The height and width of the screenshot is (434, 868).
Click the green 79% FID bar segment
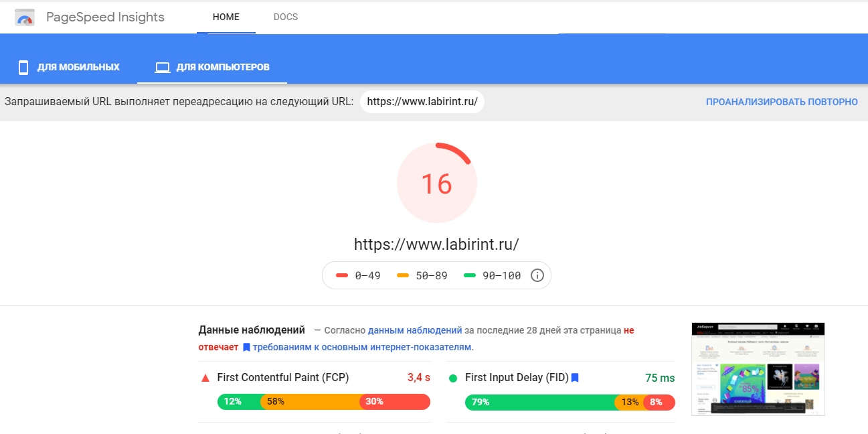[539, 402]
